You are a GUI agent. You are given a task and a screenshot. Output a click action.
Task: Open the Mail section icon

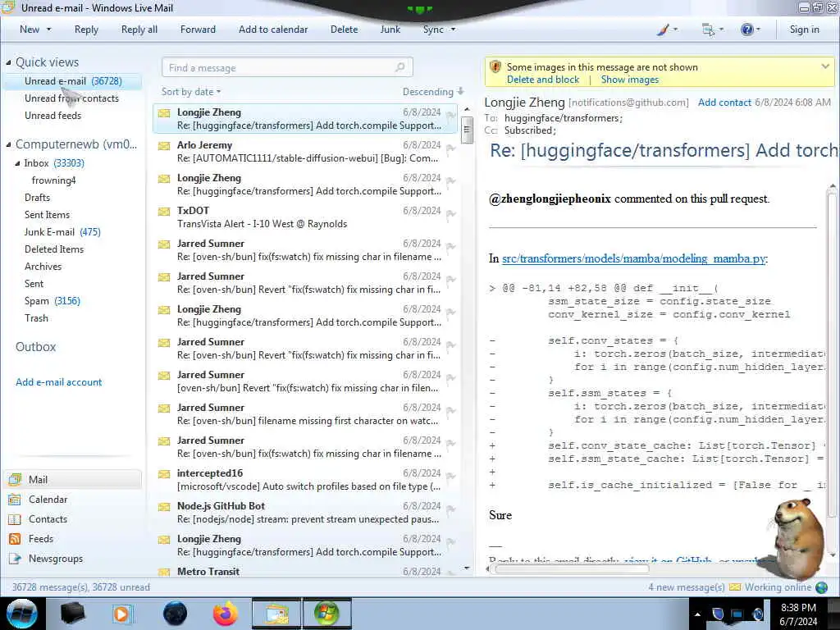(x=15, y=479)
